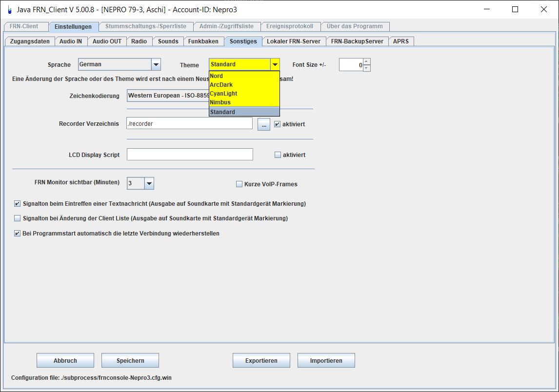559x392 pixels.
Task: Maximize the FRN Client window
Action: (x=515, y=9)
